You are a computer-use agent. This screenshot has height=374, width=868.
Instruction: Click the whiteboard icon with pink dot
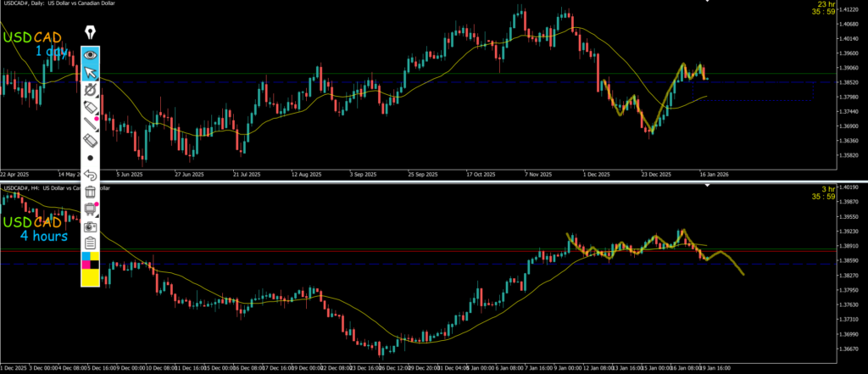(x=90, y=209)
